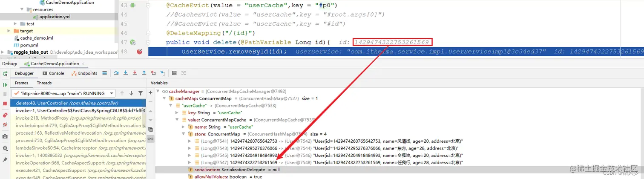Open thread selector "http-nio-8080" dropdown
Image resolution: width=644 pixels, height=179 pixels.
point(63,93)
